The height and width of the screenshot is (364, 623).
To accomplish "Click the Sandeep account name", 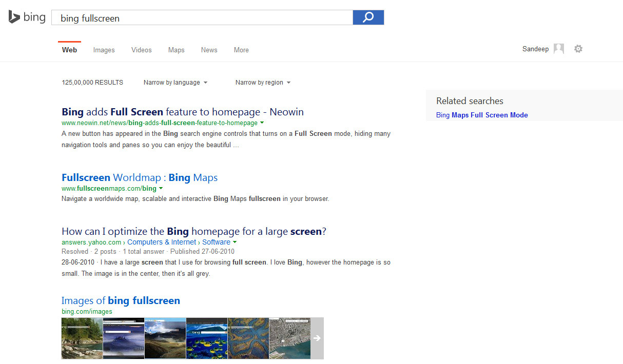I will [x=535, y=49].
